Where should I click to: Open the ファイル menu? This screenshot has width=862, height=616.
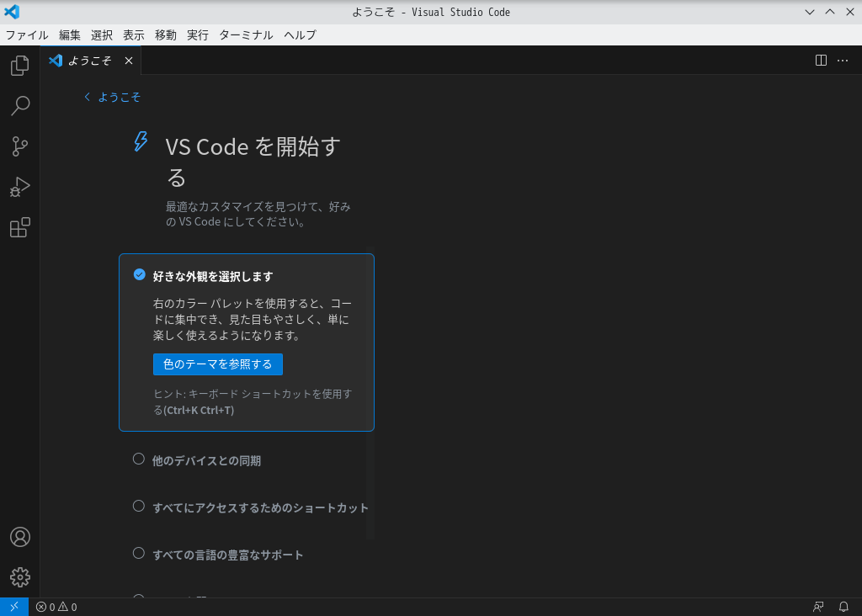coord(27,35)
